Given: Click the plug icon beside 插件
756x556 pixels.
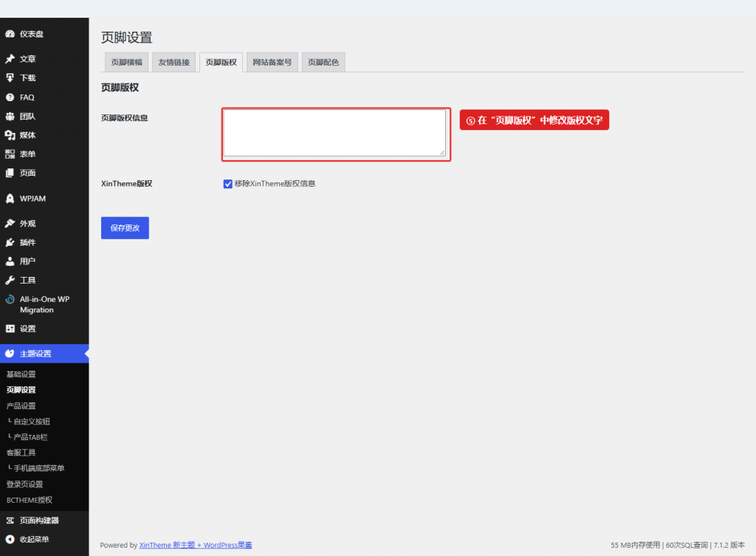Looking at the screenshot, I should pos(10,242).
